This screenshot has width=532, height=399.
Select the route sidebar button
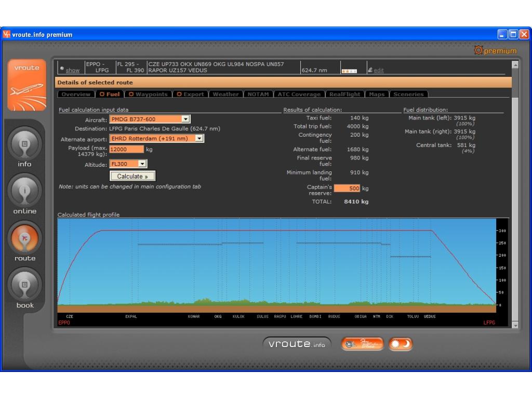pyautogui.click(x=24, y=242)
